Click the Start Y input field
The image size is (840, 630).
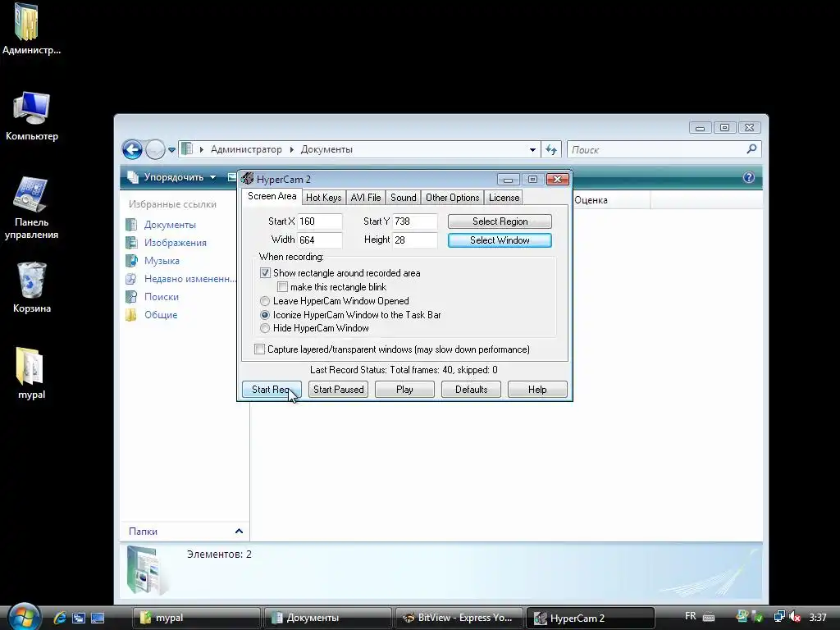[414, 221]
